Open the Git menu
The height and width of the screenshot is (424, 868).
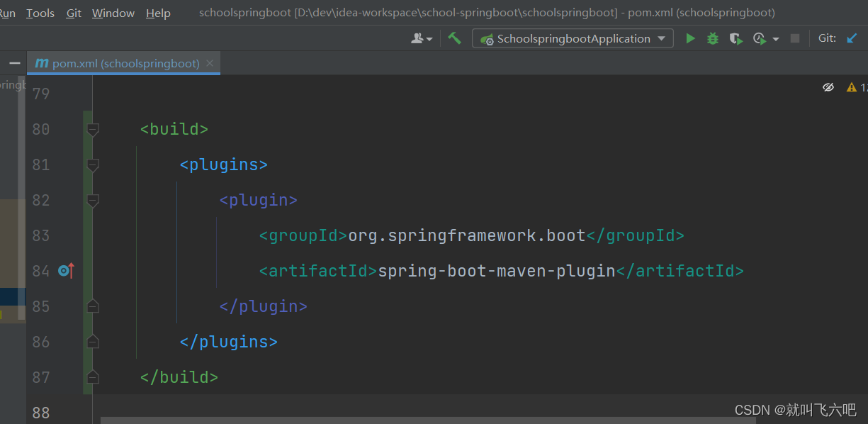click(x=73, y=12)
